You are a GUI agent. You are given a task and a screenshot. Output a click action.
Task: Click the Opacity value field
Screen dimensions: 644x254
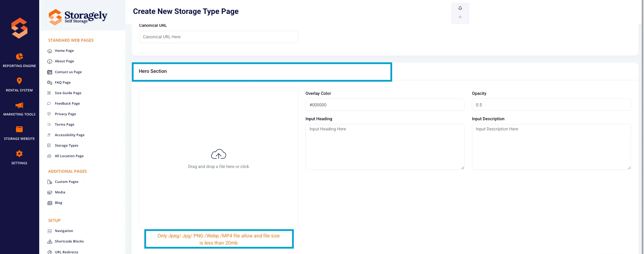551,105
